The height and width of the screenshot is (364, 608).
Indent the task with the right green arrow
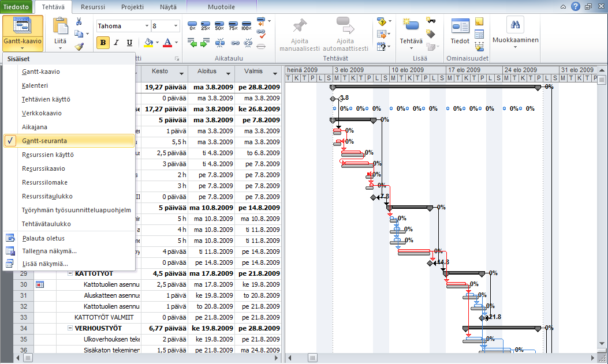205,43
